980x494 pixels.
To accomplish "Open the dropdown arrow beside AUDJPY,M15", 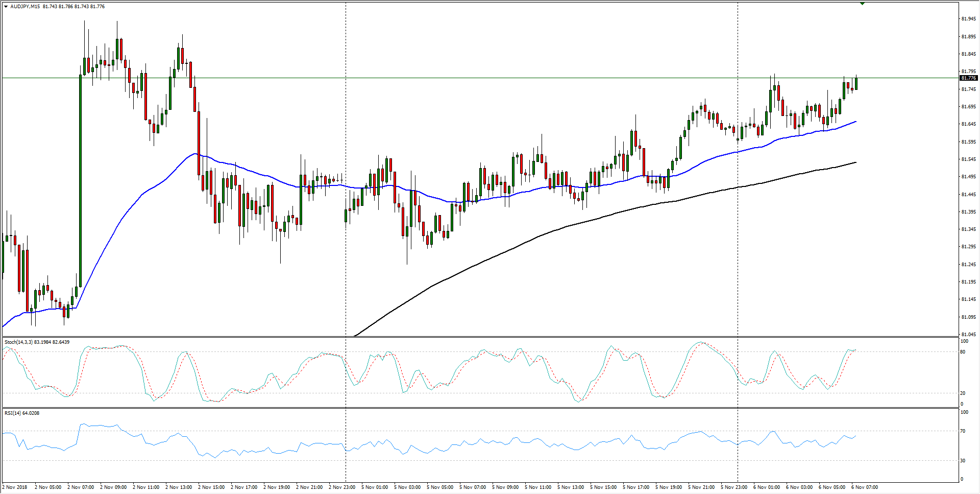I will tap(6, 7).
